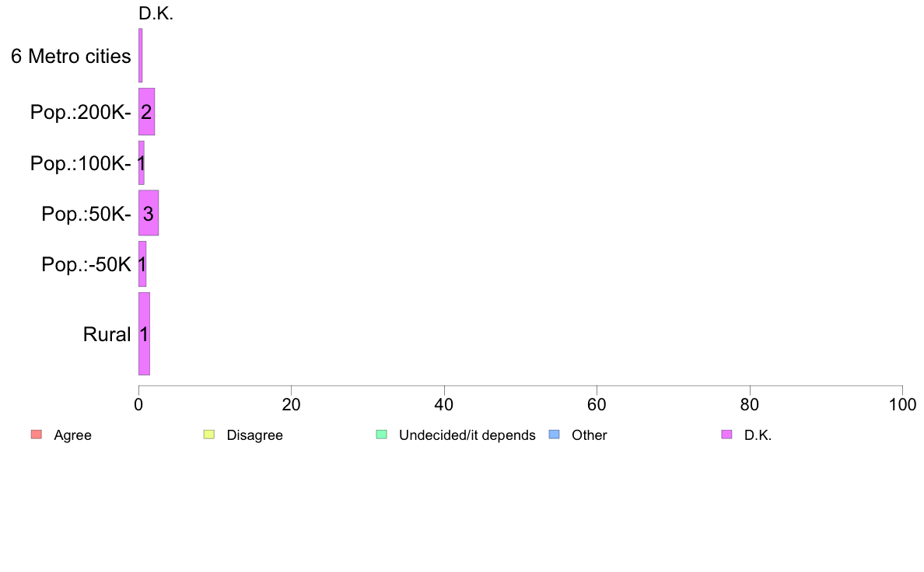Select the Pop.:200K- bar labeled 2
Screen dimensions: 924x572
(x=147, y=112)
